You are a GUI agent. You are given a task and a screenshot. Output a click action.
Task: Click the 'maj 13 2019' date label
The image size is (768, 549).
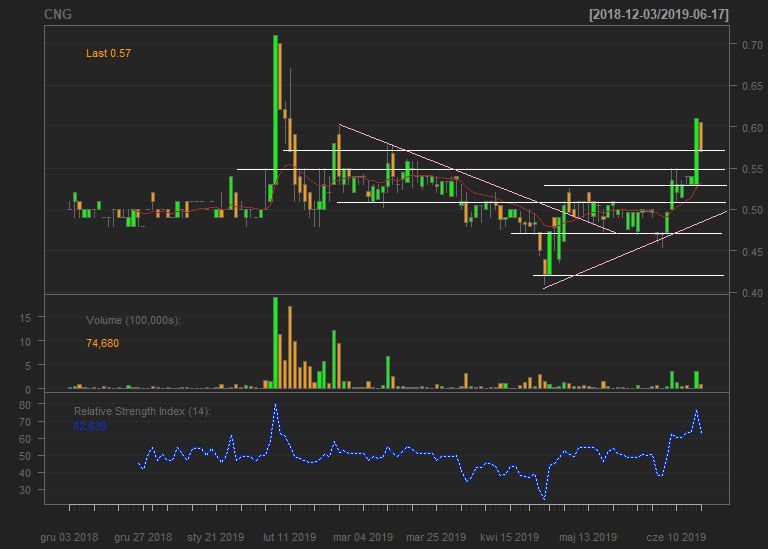[588, 537]
